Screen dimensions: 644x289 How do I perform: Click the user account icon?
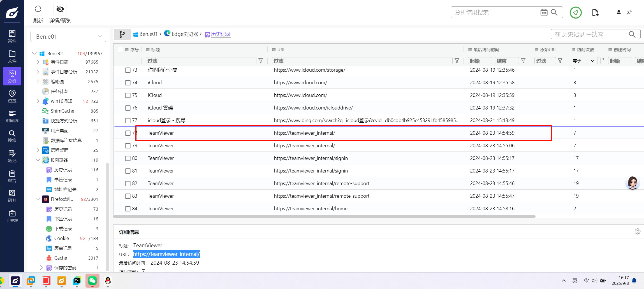coord(618,12)
